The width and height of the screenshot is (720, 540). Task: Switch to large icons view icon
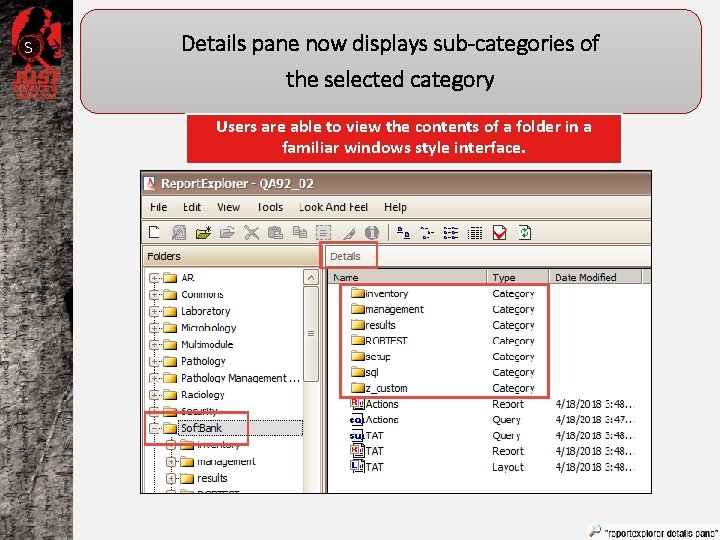[403, 233]
